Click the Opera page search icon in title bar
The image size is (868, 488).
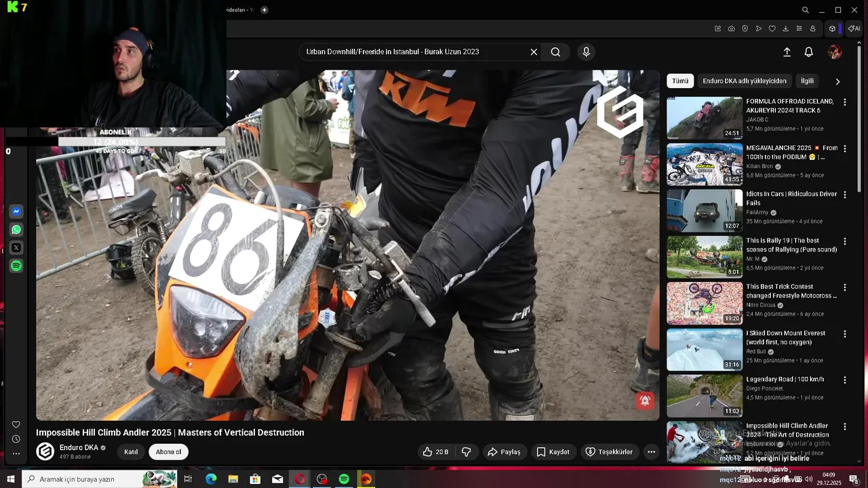coord(805,10)
